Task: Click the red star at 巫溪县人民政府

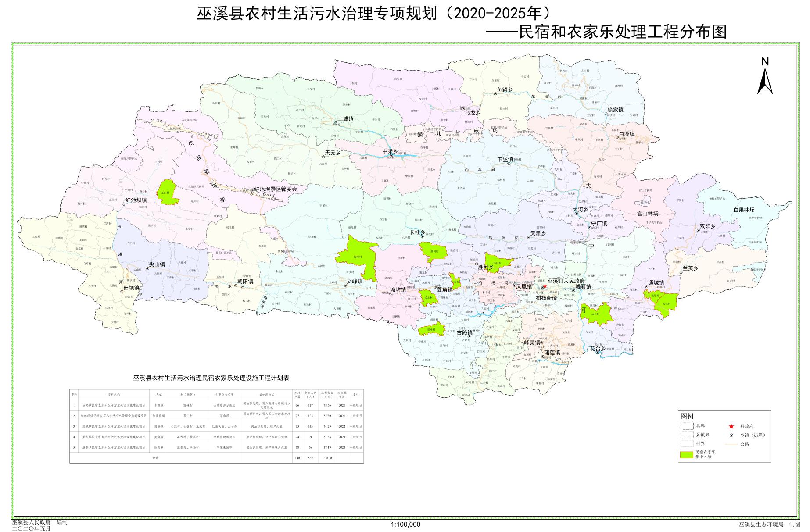Action: pos(545,286)
